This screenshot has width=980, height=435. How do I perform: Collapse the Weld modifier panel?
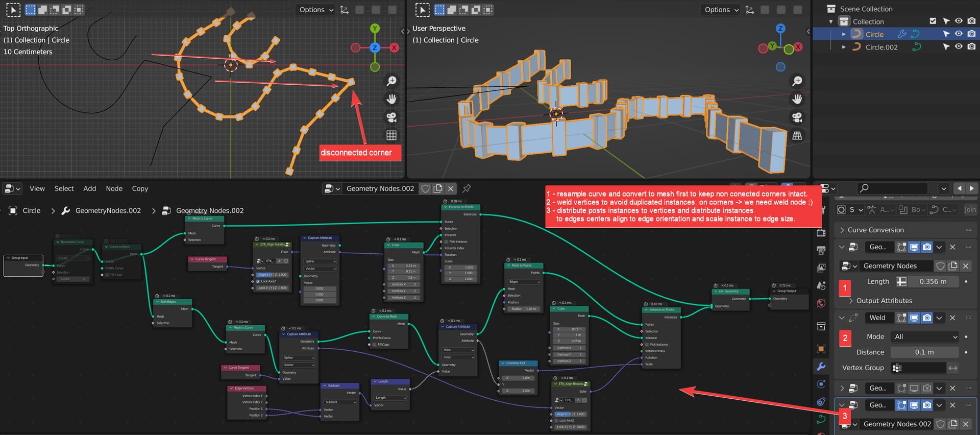[841, 318]
